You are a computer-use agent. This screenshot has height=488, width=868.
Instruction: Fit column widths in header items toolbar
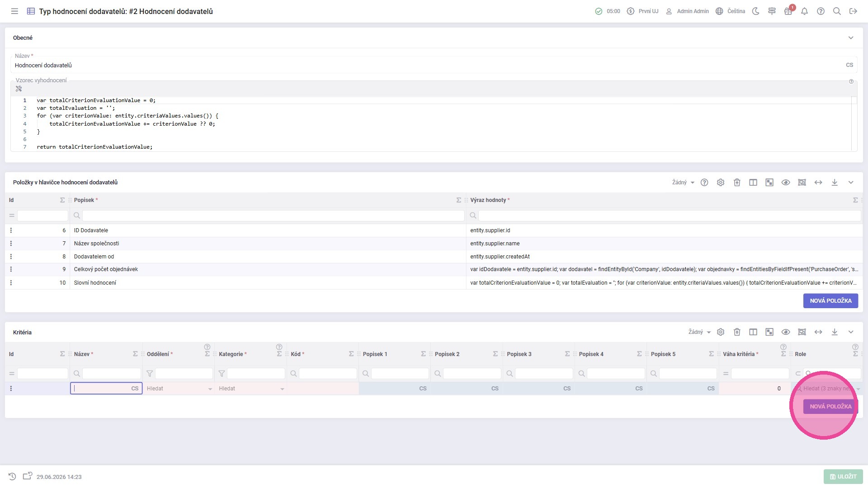pos(818,183)
